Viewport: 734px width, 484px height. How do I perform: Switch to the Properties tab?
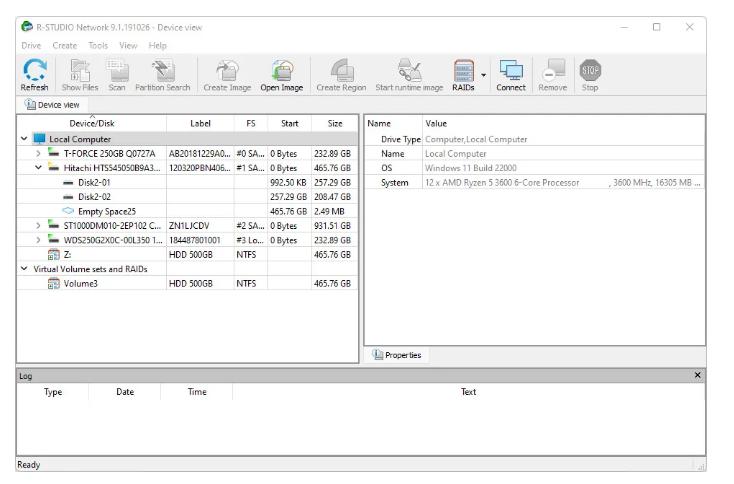pyautogui.click(x=397, y=355)
